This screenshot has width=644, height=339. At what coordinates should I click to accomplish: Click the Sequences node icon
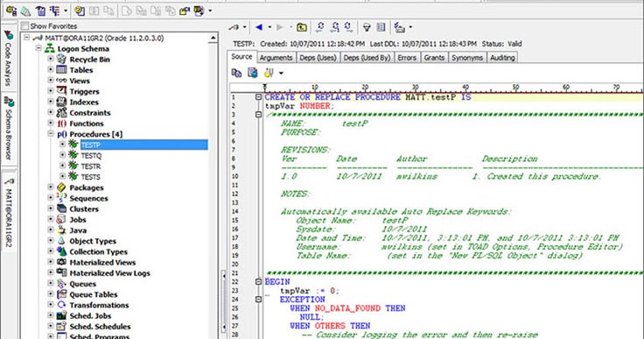(61, 198)
